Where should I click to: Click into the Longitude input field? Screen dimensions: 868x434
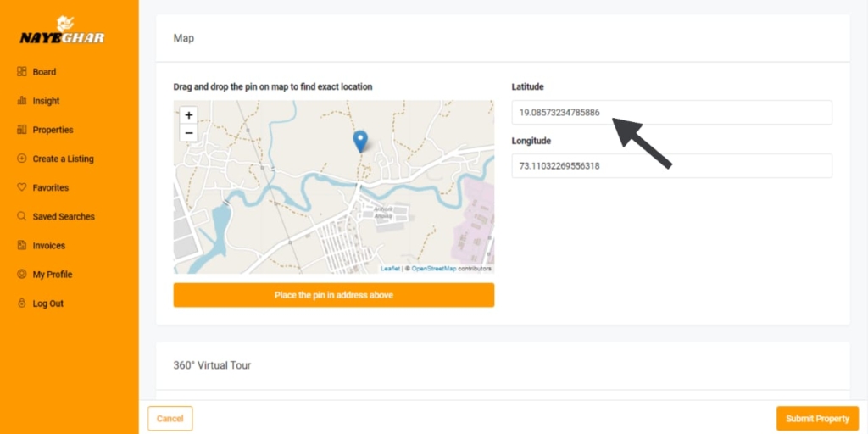pyautogui.click(x=671, y=166)
